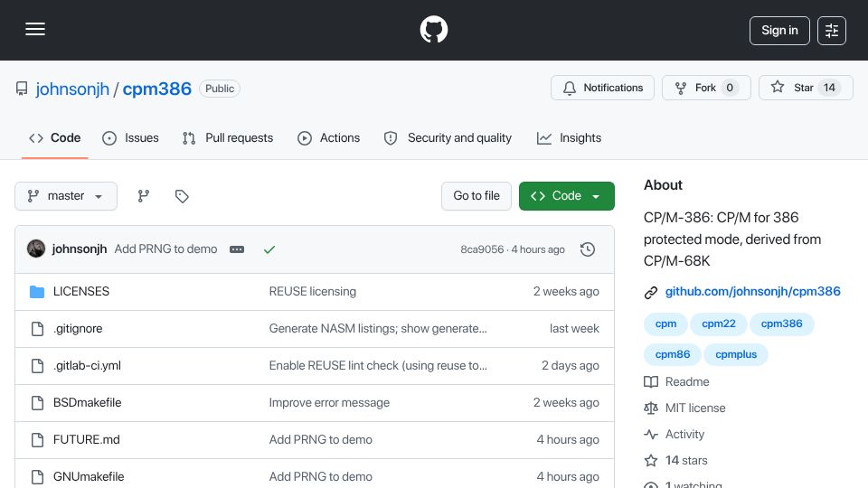The image size is (868, 488).
Task: Switch to the Issues tab
Action: coord(130,137)
